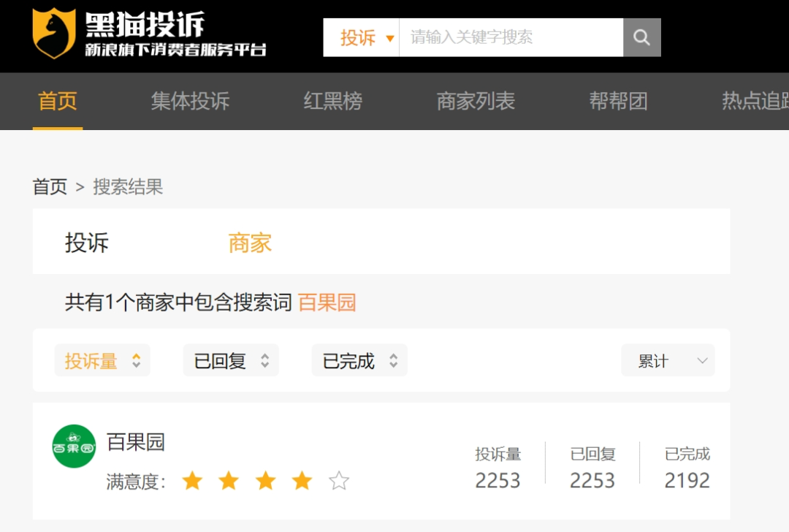This screenshot has width=789, height=532.
Task: Go to 集体投诉 in navigation bar
Action: point(190,101)
